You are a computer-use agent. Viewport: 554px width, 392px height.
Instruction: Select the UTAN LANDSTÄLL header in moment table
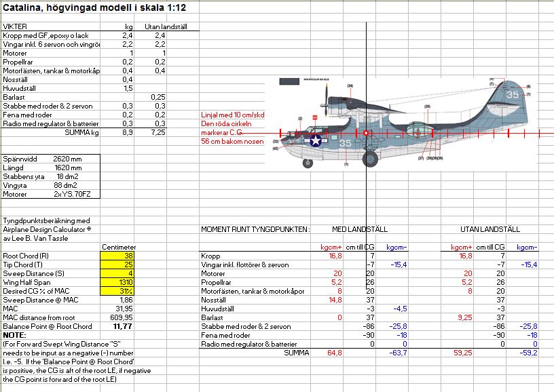[x=490, y=230]
